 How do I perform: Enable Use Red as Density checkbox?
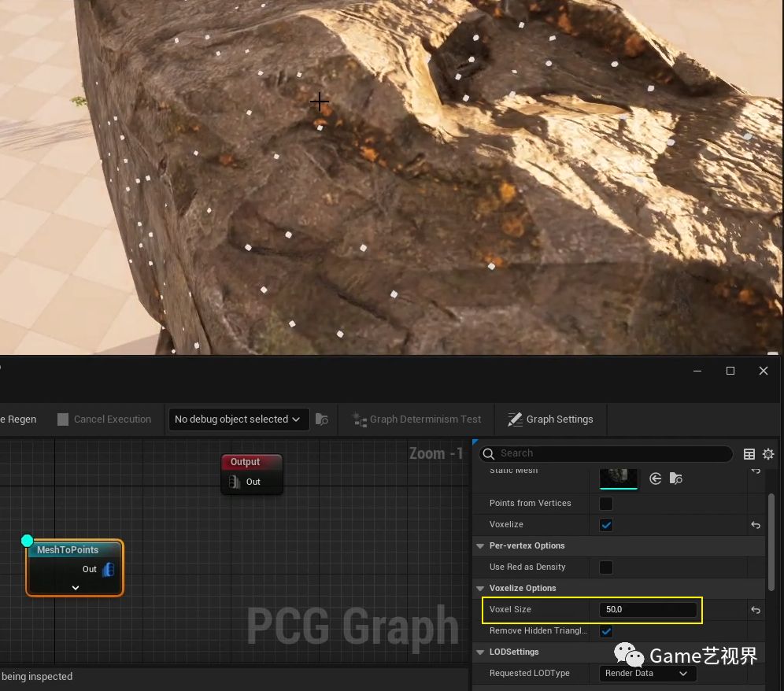606,567
